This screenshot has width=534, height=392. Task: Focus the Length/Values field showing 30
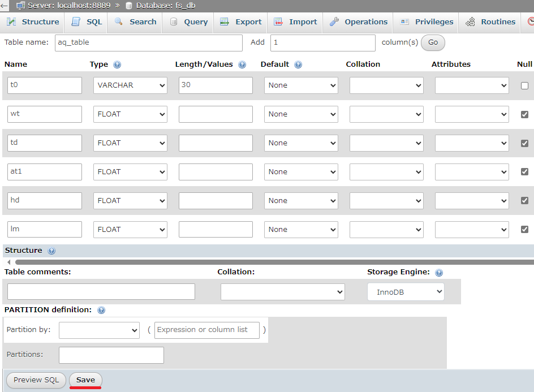(x=216, y=85)
